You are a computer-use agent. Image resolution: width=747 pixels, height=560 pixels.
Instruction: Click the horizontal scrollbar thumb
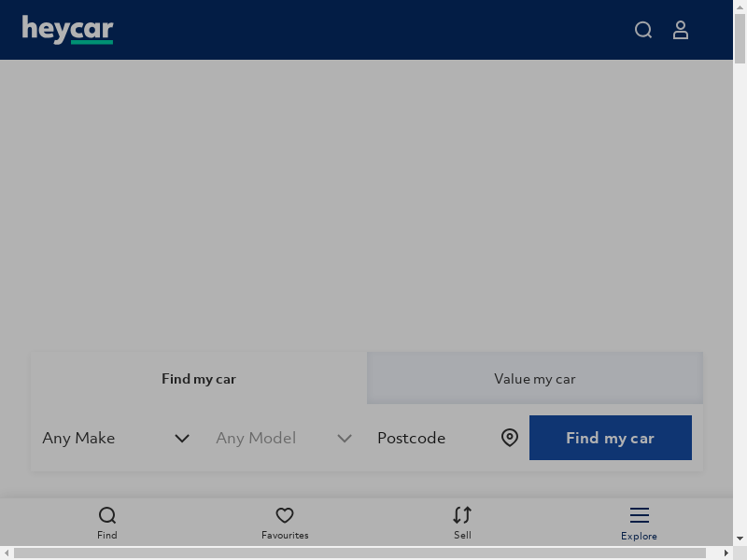point(359,553)
